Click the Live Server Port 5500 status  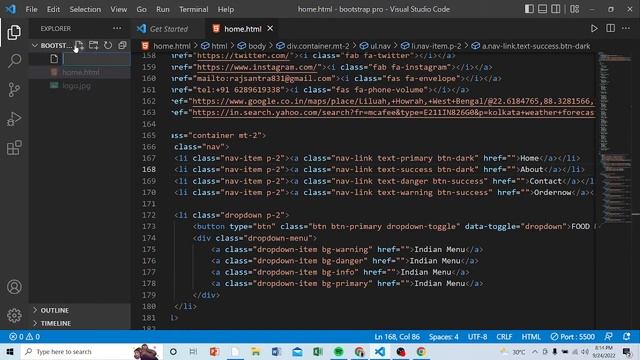572,337
